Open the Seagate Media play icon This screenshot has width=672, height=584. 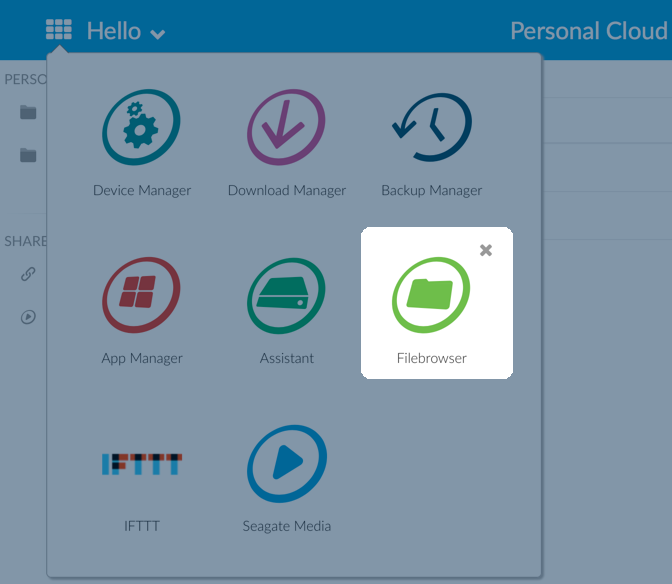coord(287,464)
